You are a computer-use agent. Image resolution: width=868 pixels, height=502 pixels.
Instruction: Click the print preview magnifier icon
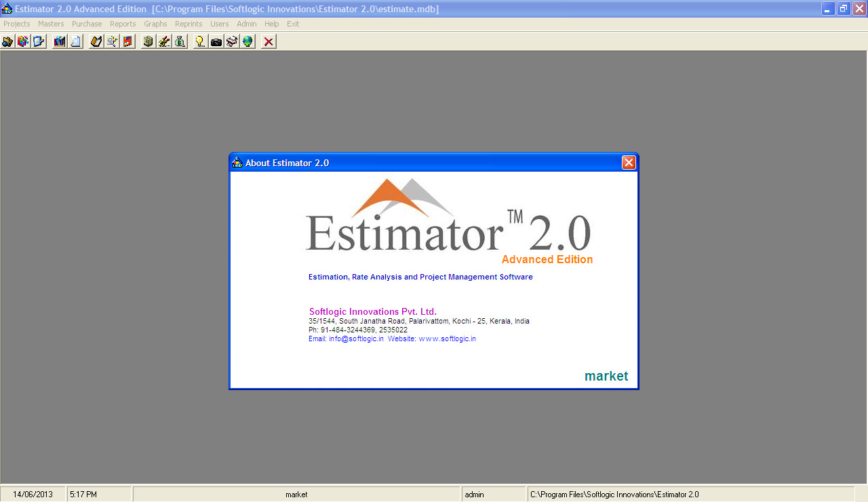(x=75, y=41)
